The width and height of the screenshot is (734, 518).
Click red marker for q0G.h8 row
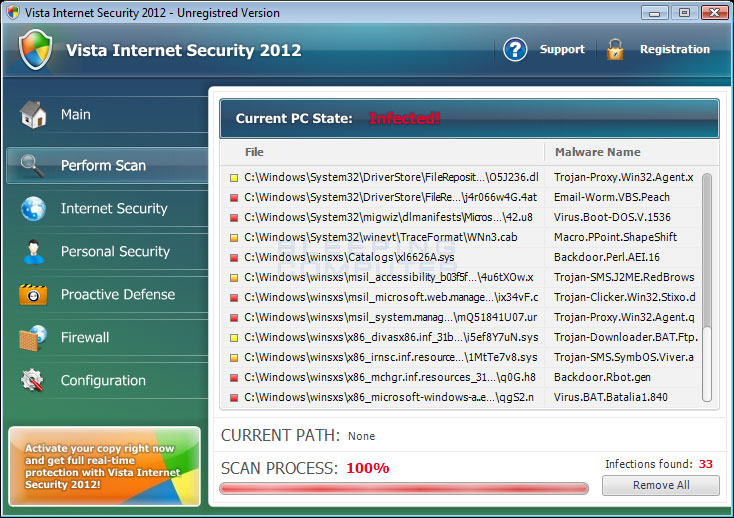click(x=234, y=378)
